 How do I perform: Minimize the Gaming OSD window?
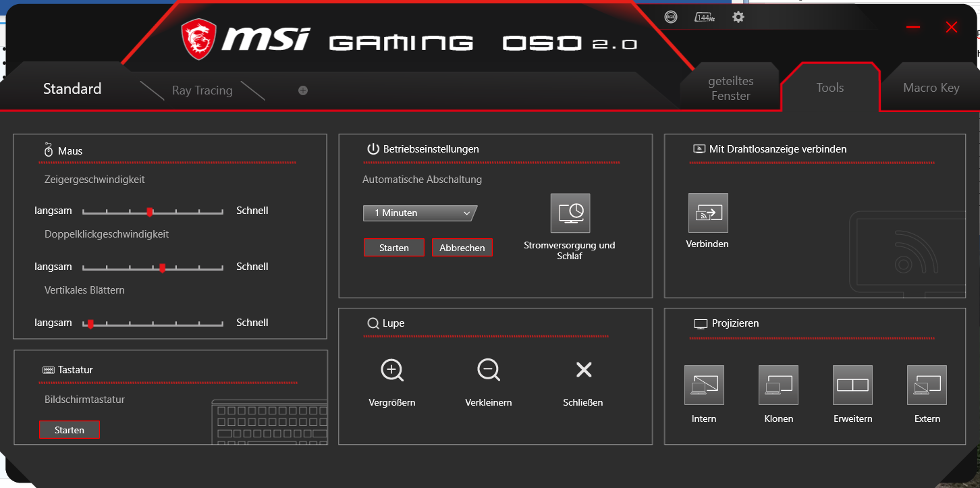pyautogui.click(x=913, y=27)
